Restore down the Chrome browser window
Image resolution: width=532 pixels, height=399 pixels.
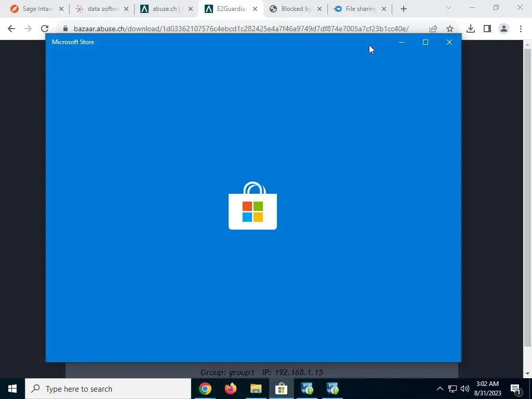coord(496,7)
